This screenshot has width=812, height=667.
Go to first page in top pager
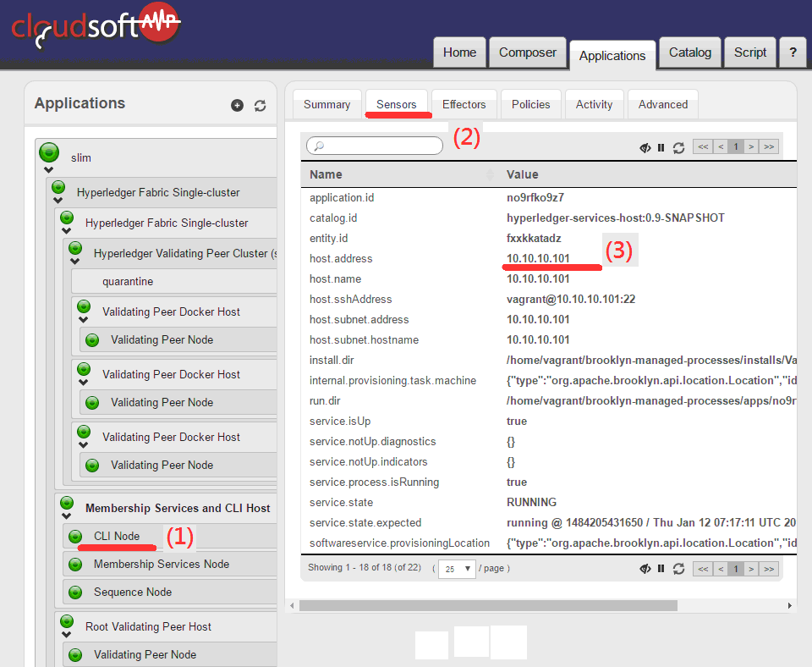pos(703,146)
